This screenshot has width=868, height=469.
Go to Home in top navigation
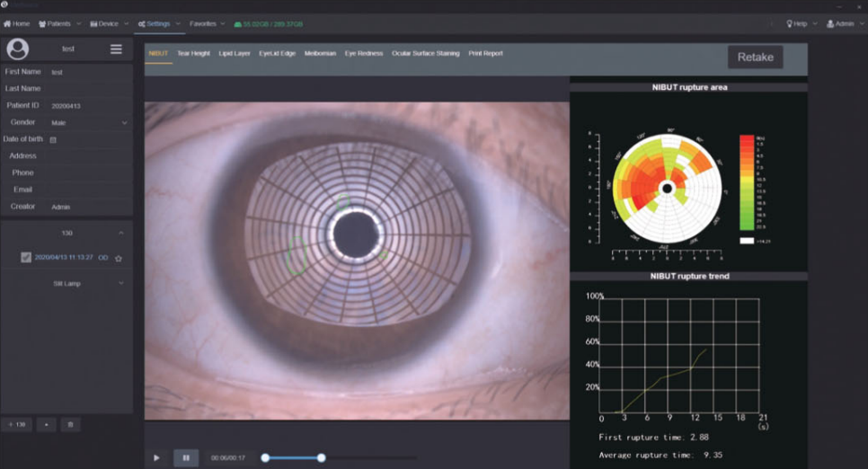[x=16, y=23]
